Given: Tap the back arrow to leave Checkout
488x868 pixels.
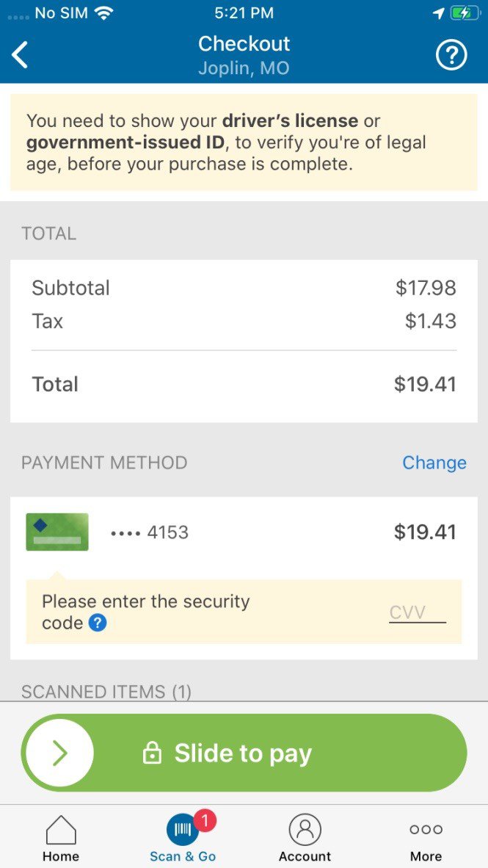Looking at the screenshot, I should (21, 54).
